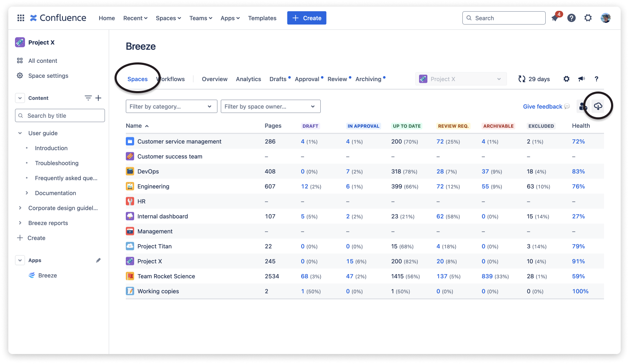
Task: Open the Project X space selector dropdown
Action: pyautogui.click(x=461, y=79)
